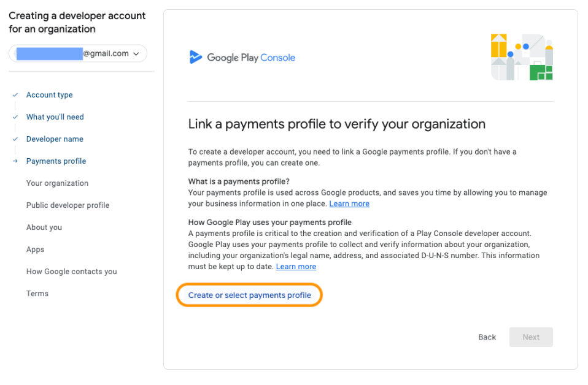Select the Payments profile step
This screenshot has height=385, width=588.
coord(56,161)
